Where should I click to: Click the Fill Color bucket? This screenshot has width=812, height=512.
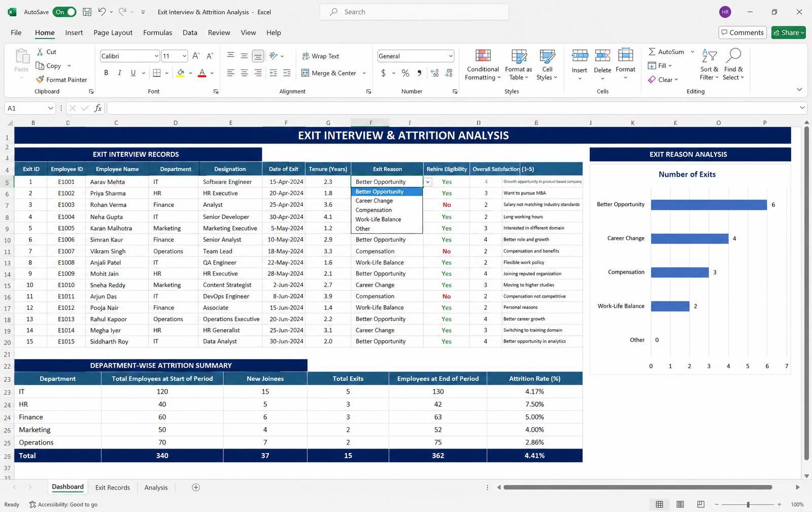(x=180, y=73)
